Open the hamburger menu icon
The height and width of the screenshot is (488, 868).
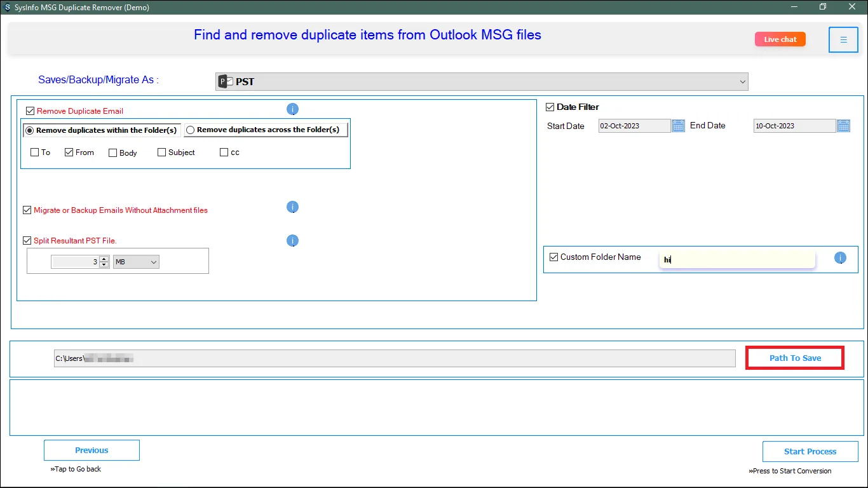(843, 40)
